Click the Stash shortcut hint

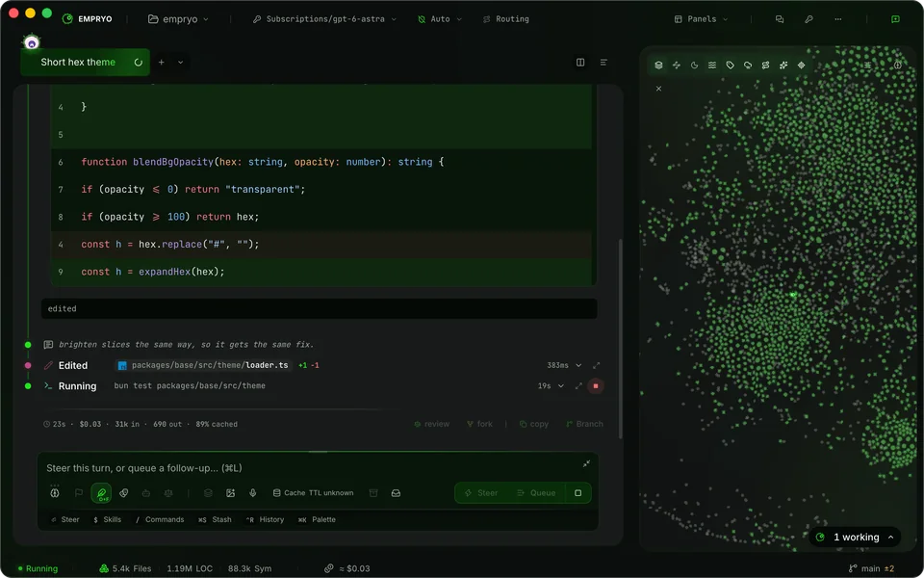click(x=215, y=519)
